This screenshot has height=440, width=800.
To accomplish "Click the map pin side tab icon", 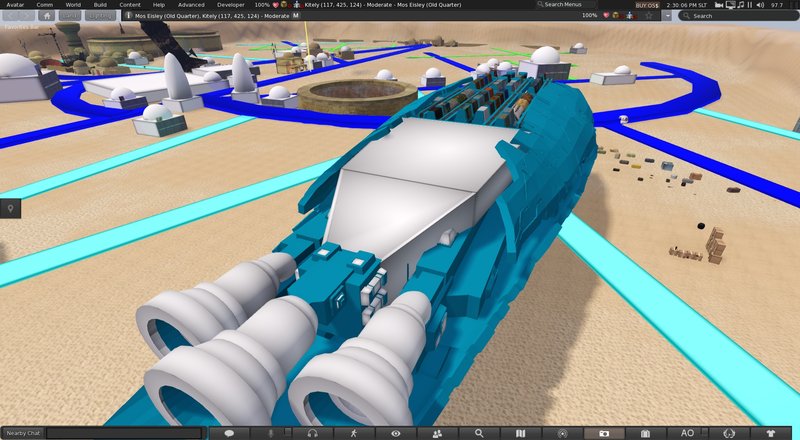I will [x=10, y=208].
